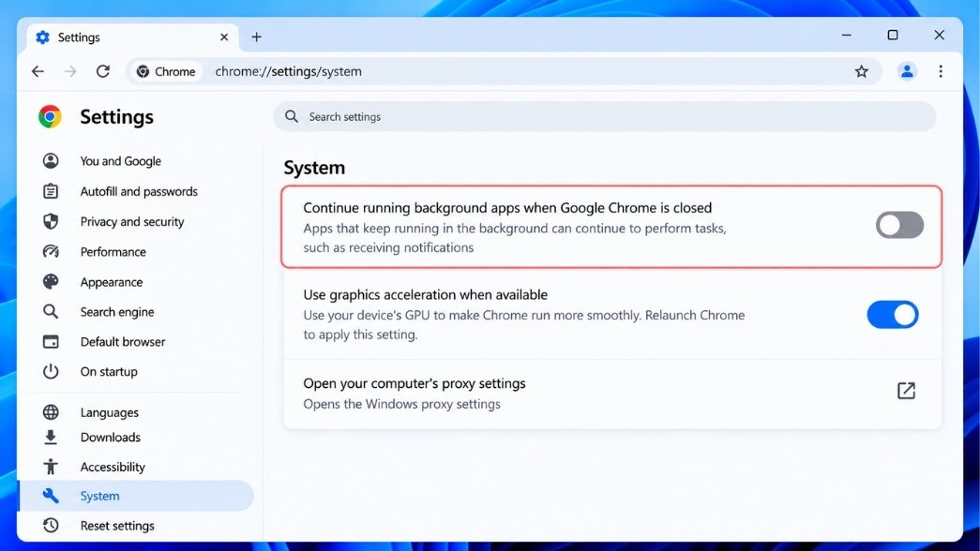Image resolution: width=980 pixels, height=551 pixels.
Task: Focus the Search settings field
Action: 604,117
